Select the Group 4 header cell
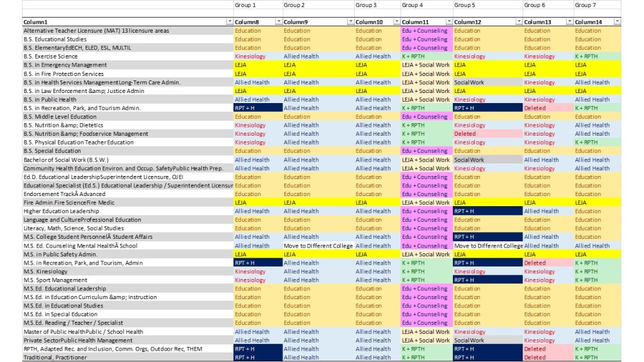644x362 pixels. coord(426,5)
